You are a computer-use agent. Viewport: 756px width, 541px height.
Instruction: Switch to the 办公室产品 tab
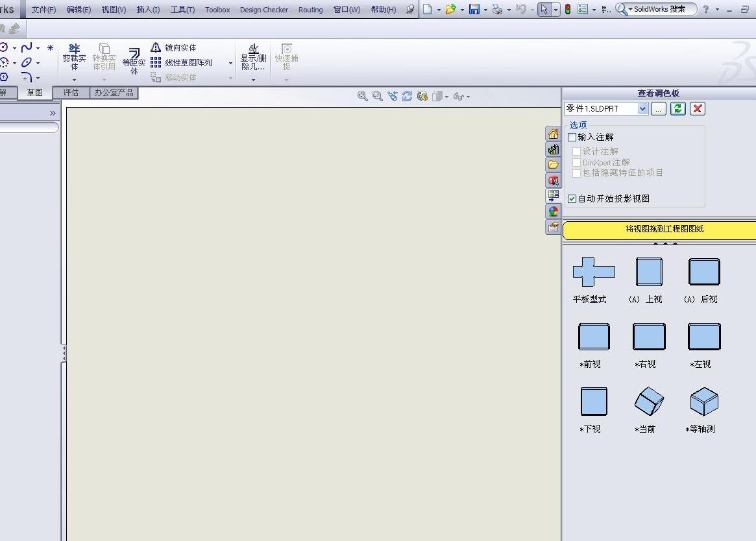point(114,93)
